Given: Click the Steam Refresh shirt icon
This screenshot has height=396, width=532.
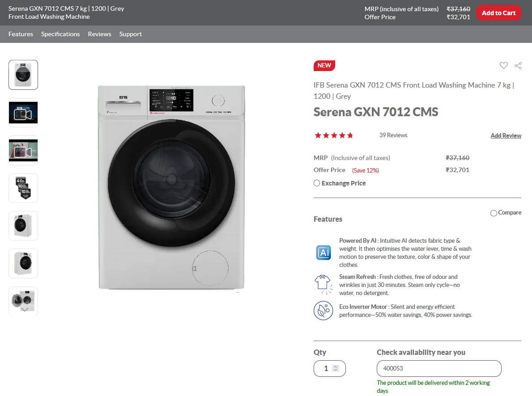Looking at the screenshot, I should pos(323,284).
